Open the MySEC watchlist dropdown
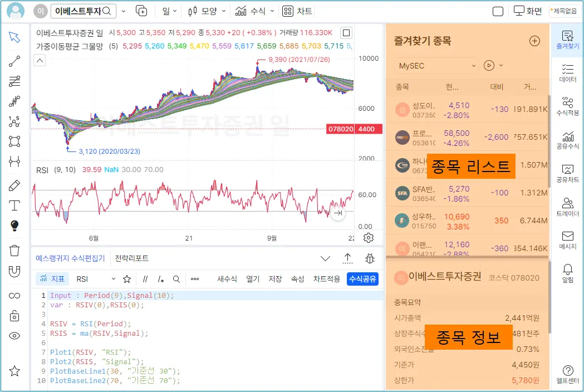Screen dimensions: 584x392 tap(436, 66)
